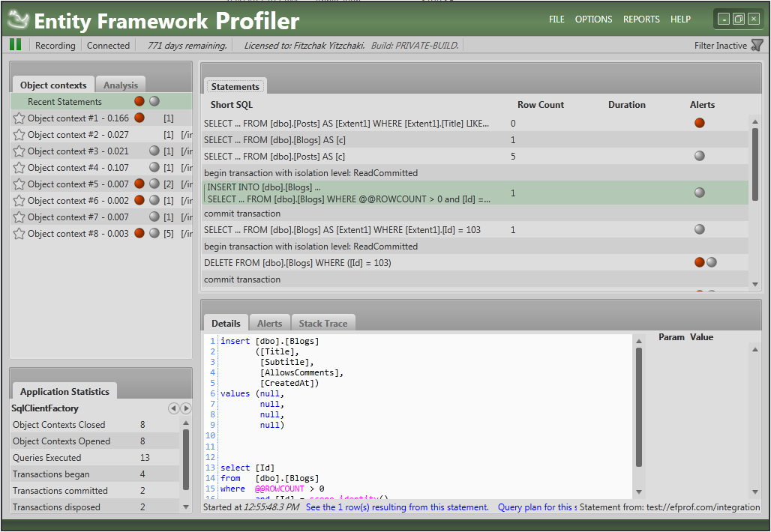
Task: Go to previous statistics page arrow
Action: [x=173, y=408]
